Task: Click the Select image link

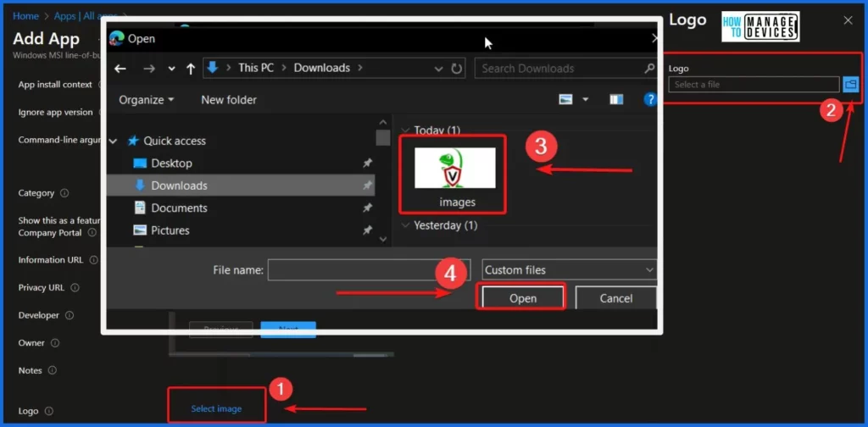Action: coord(216,408)
